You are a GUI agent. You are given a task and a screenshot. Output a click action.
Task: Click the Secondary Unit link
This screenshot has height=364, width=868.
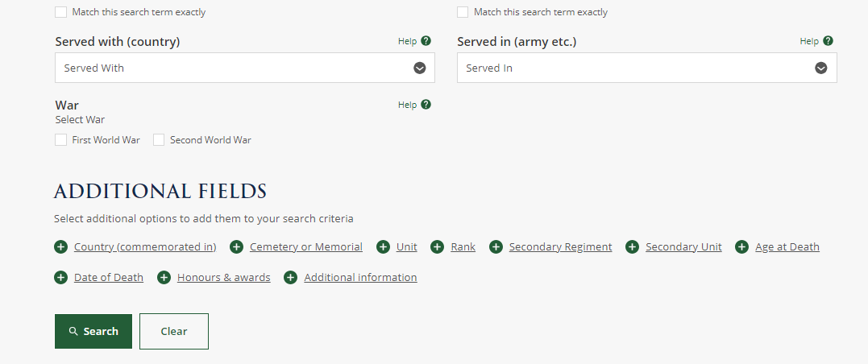683,247
